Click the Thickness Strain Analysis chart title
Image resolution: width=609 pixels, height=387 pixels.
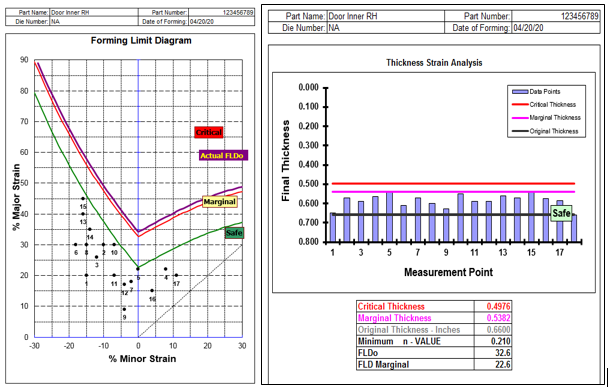coord(434,62)
